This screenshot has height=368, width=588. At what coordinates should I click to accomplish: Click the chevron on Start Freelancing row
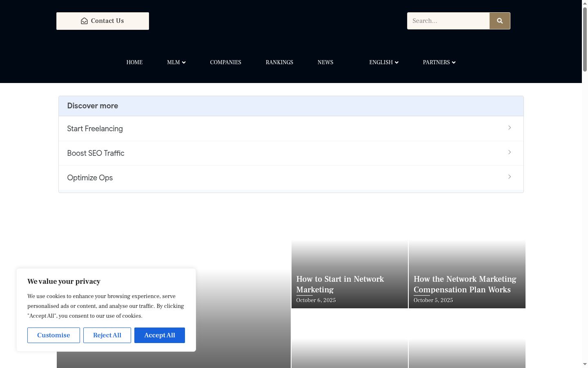coord(510,128)
